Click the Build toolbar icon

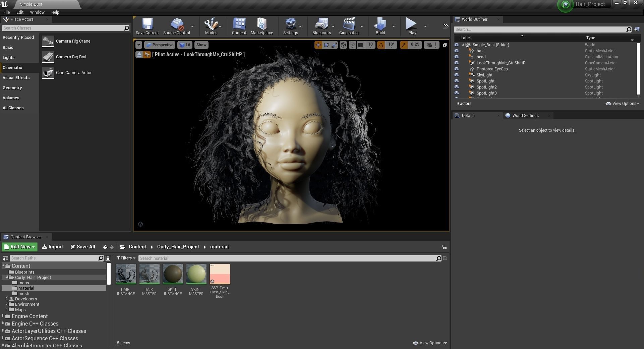coord(380,26)
